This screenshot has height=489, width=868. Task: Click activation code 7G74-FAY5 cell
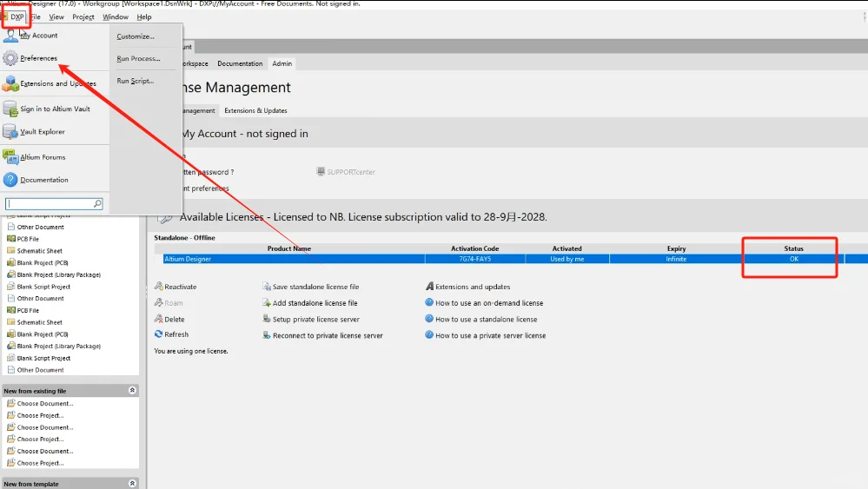[x=475, y=259]
